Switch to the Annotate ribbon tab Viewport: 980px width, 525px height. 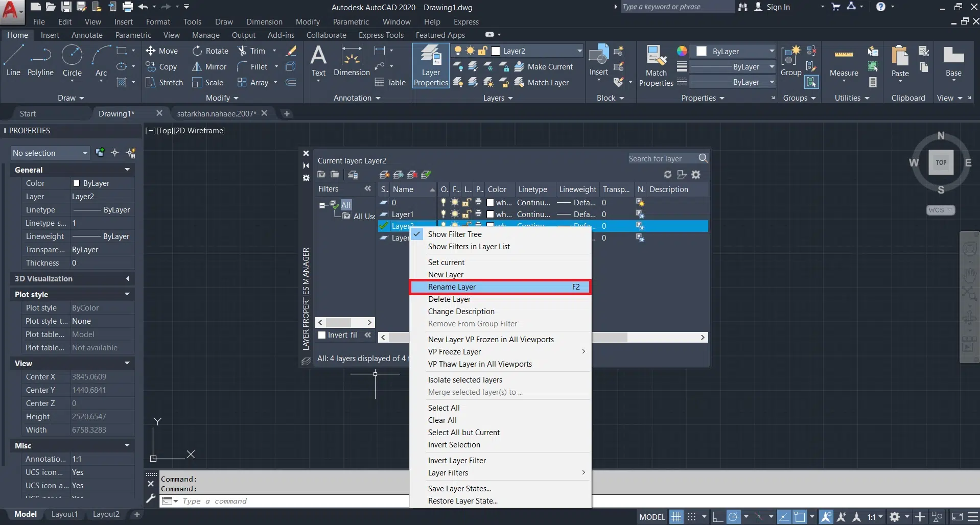(87, 35)
